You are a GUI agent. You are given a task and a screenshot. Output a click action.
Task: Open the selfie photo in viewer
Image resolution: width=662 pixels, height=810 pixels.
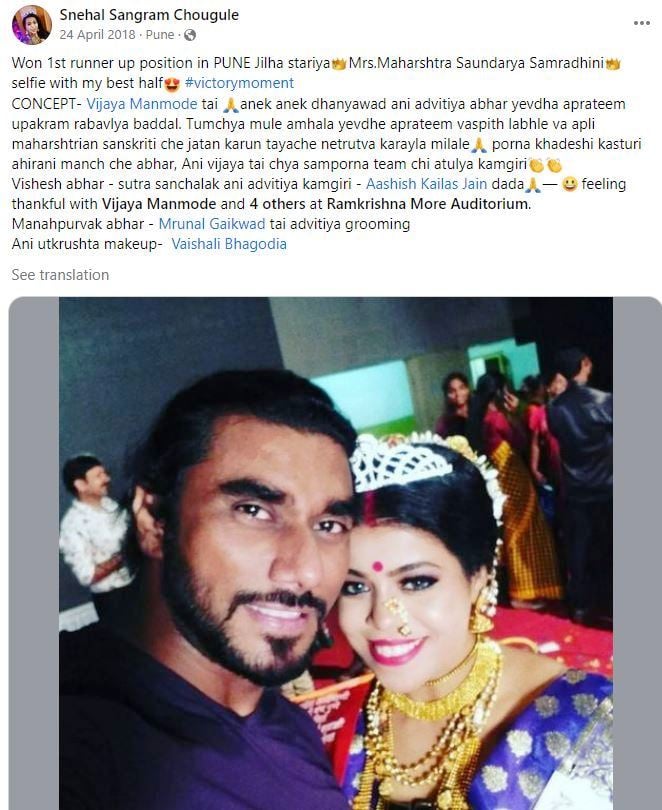[x=336, y=553]
